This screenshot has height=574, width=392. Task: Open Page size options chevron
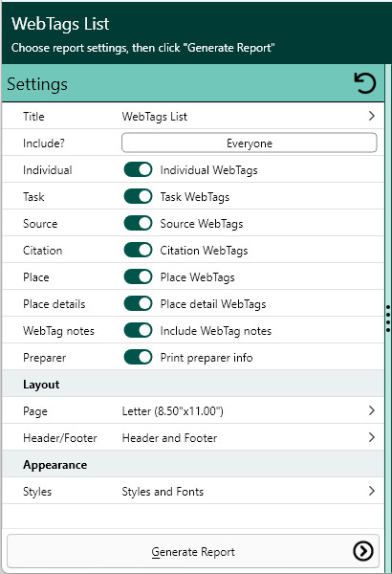point(372,410)
